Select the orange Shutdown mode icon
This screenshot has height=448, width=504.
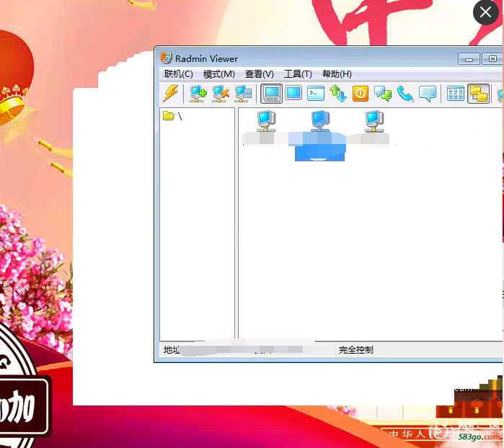click(361, 94)
